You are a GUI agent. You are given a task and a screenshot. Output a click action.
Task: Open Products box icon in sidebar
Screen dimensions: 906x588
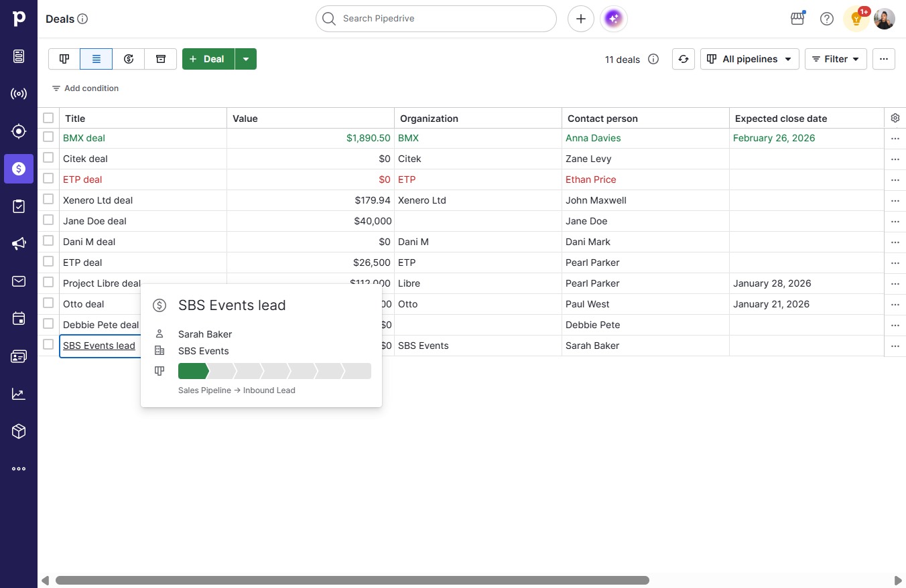[19, 431]
